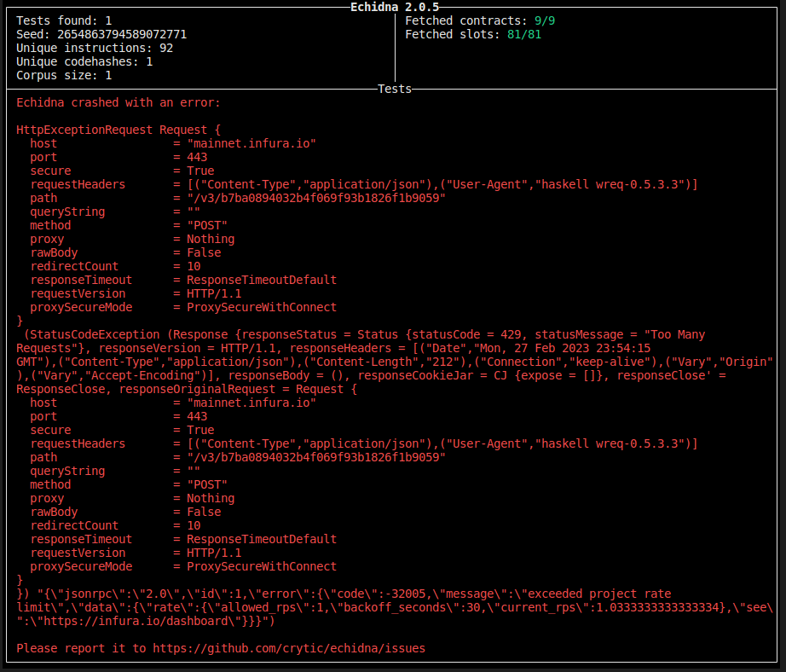Click the Seed value 2654863794589072771
The width and height of the screenshot is (786, 672).
pyautogui.click(x=122, y=34)
